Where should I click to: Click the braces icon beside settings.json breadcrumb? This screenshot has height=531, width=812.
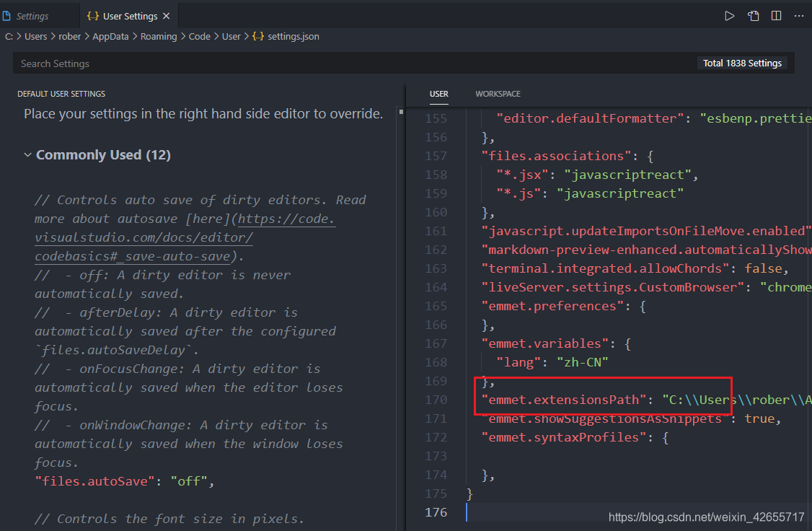(258, 36)
